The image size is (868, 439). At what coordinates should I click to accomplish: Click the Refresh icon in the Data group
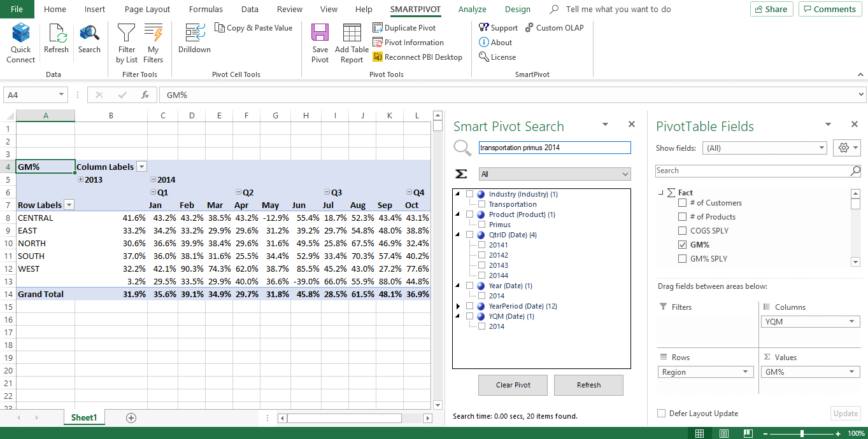(57, 41)
